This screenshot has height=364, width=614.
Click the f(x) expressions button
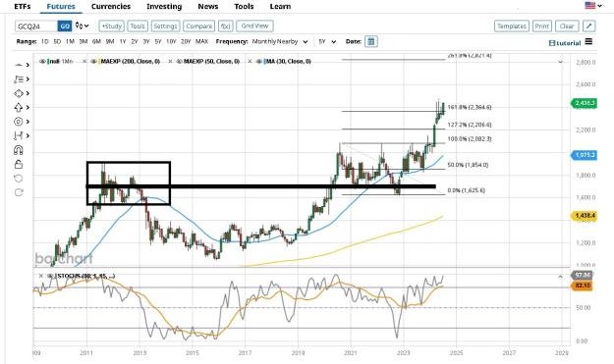click(x=226, y=26)
